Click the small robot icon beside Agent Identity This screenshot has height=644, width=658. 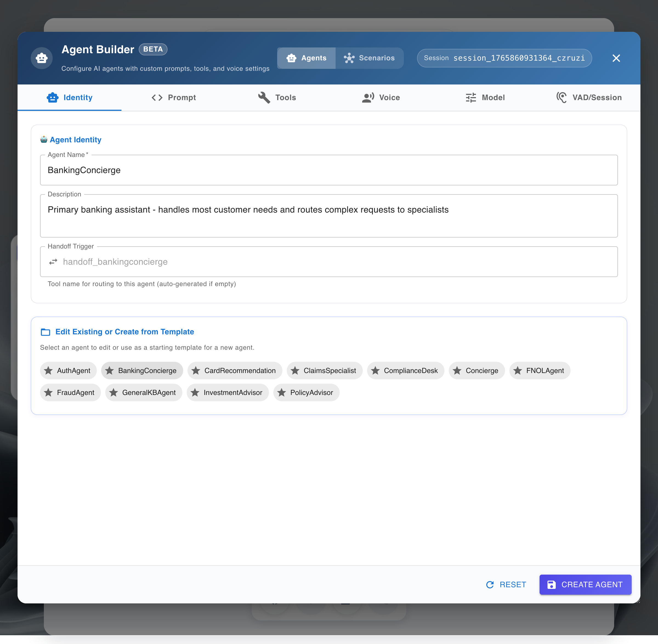coord(44,140)
